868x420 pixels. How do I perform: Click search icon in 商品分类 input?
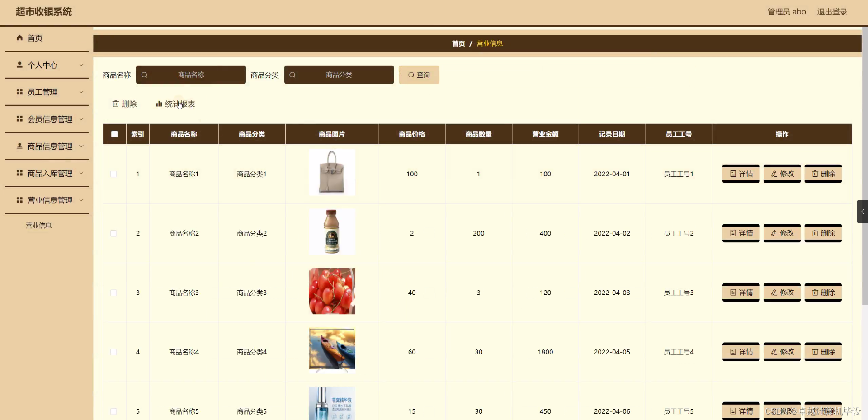pos(292,75)
